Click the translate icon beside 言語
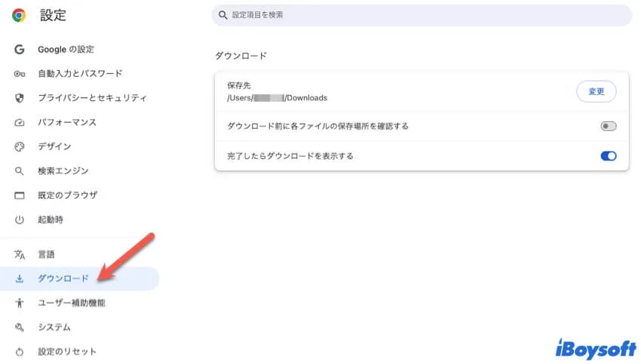 [x=19, y=255]
